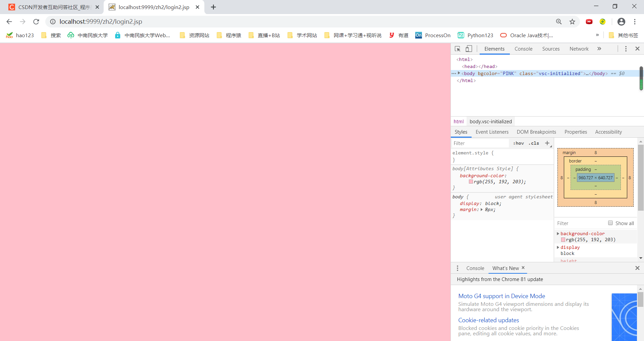This screenshot has width=644, height=341.
Task: Close the localhost login2.jsp tab
Action: click(x=198, y=7)
